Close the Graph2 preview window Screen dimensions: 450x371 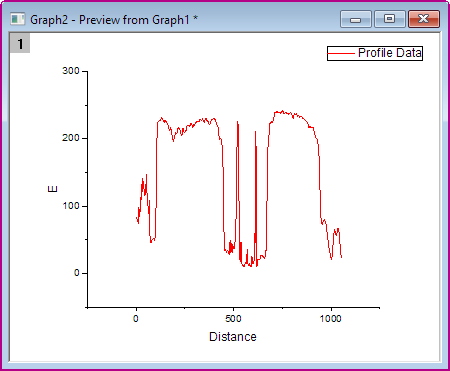[x=424, y=19]
